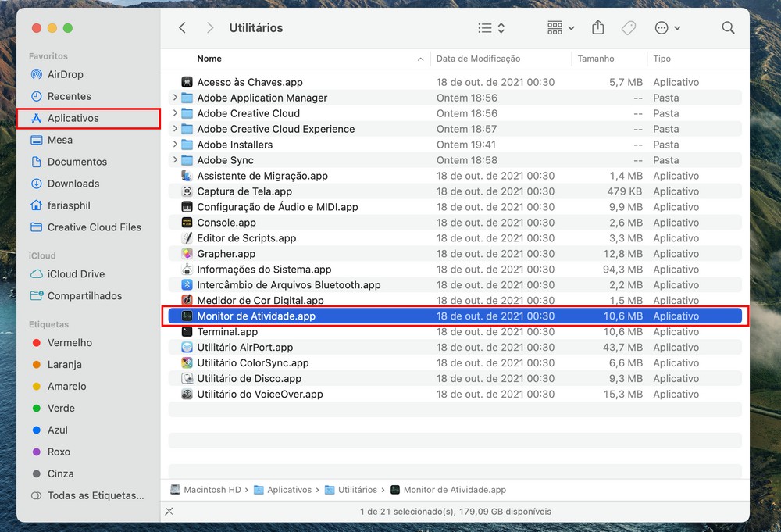Sort by the Tamanho column header
The image size is (781, 532).
point(596,59)
